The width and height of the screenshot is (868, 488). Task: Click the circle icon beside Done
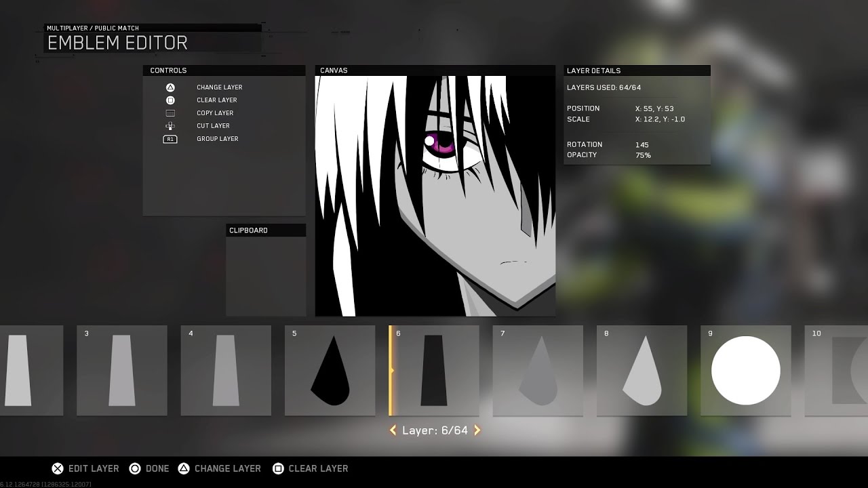(135, 468)
